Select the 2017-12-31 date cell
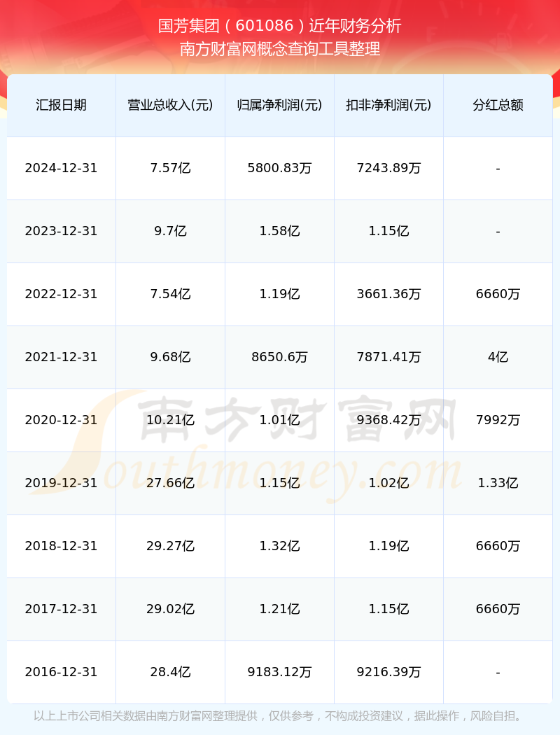Screen dimensions: 560x735 pyautogui.click(x=62, y=610)
